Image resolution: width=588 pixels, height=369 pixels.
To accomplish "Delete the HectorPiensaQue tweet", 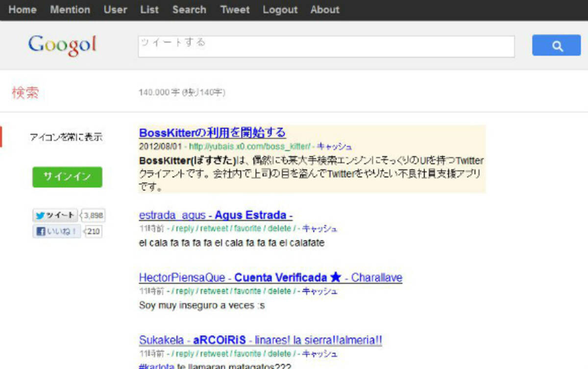I will [x=280, y=291].
